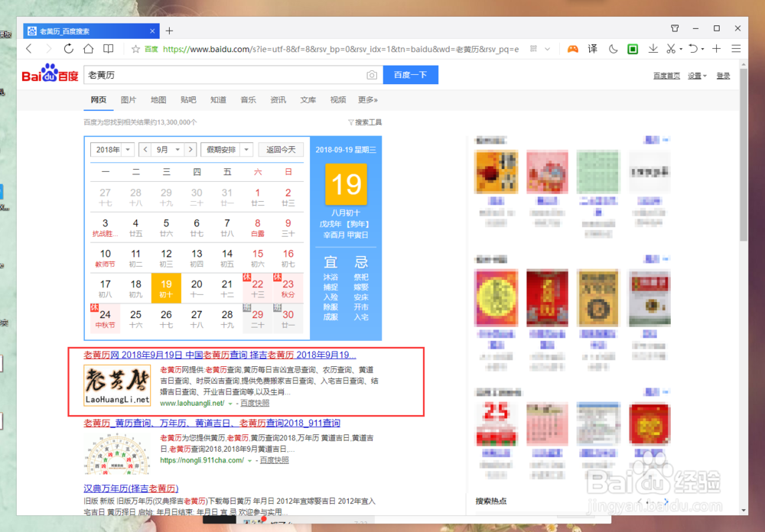Click the compass chart result thumbnail
The image size is (765, 532).
pos(116,453)
